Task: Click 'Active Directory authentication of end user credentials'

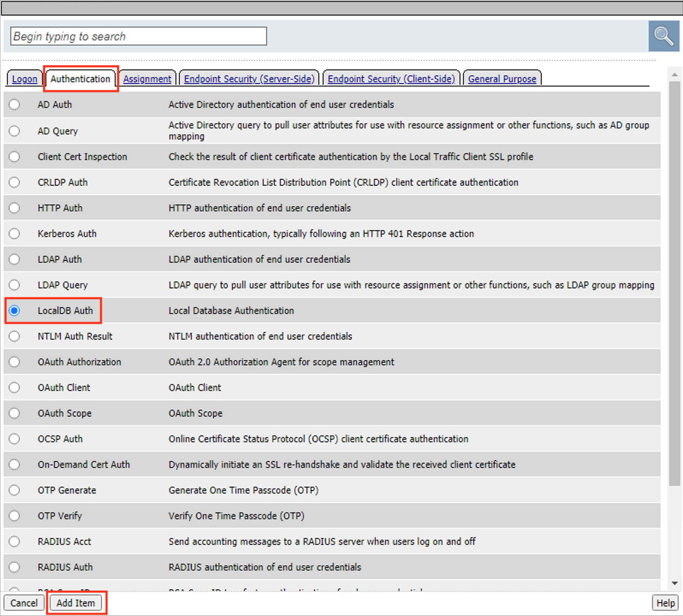Action: [281, 104]
